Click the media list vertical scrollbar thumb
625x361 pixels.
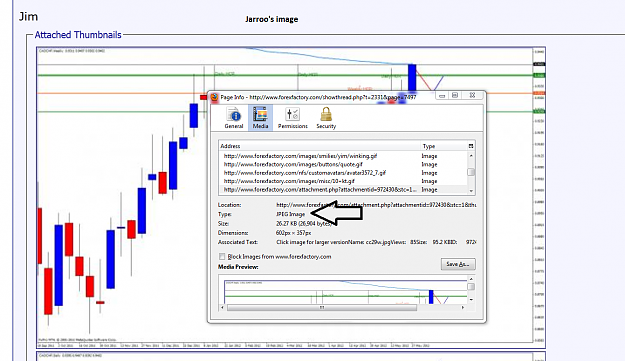pyautogui.click(x=471, y=172)
